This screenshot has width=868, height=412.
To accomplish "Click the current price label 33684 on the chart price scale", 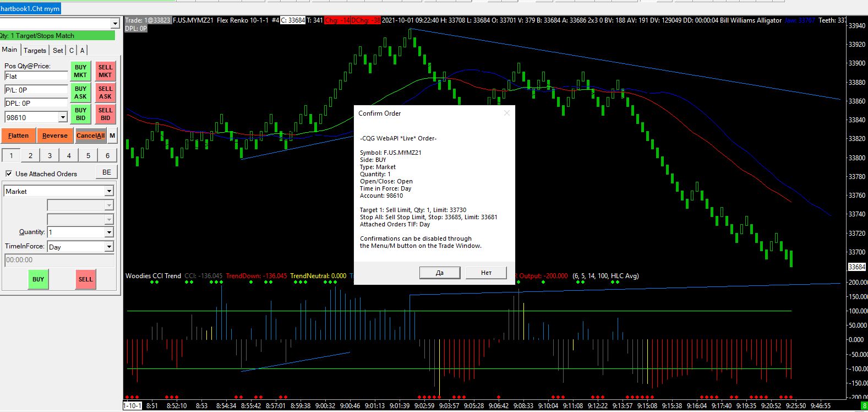I will 856,267.
